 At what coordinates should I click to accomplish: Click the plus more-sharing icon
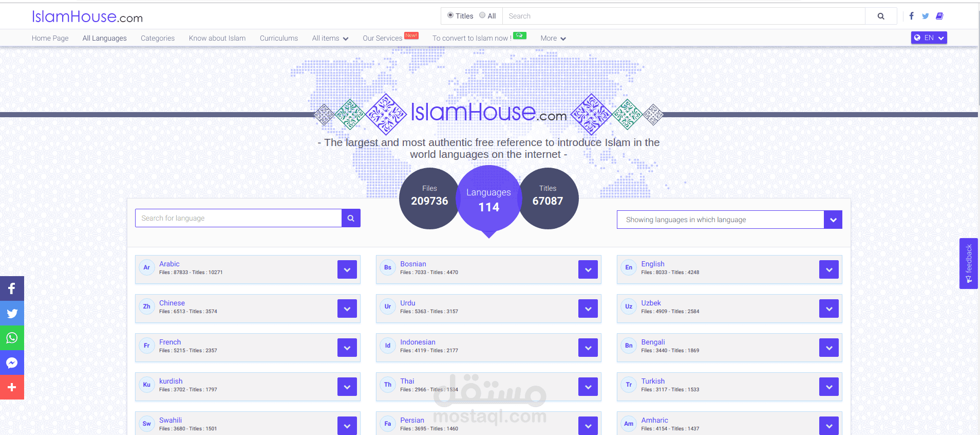(x=12, y=387)
